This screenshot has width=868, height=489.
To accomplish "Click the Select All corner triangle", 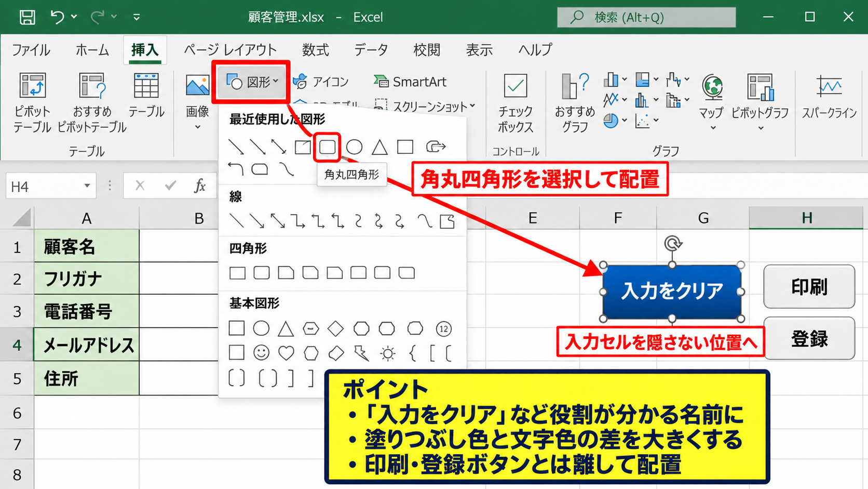I will [21, 217].
